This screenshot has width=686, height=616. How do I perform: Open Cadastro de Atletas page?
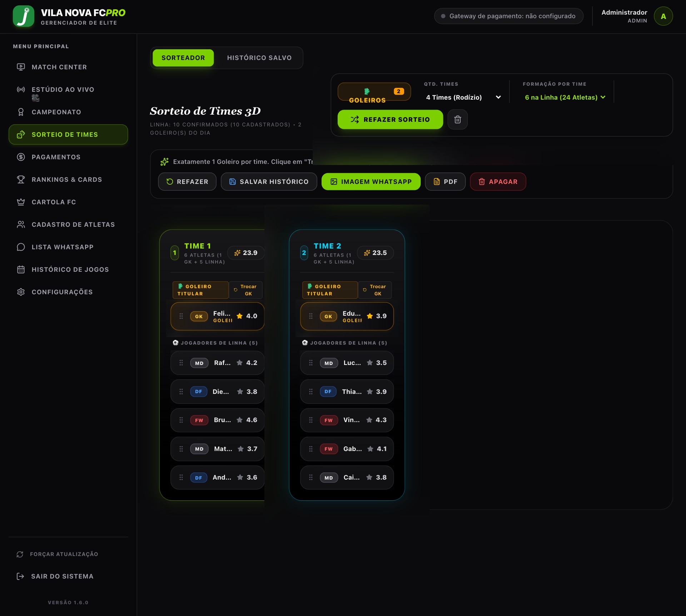(68, 225)
